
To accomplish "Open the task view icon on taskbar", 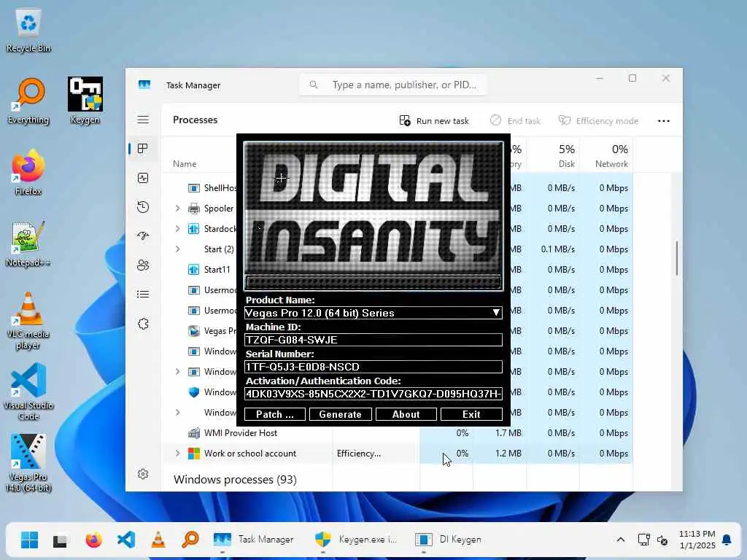I will (61, 540).
